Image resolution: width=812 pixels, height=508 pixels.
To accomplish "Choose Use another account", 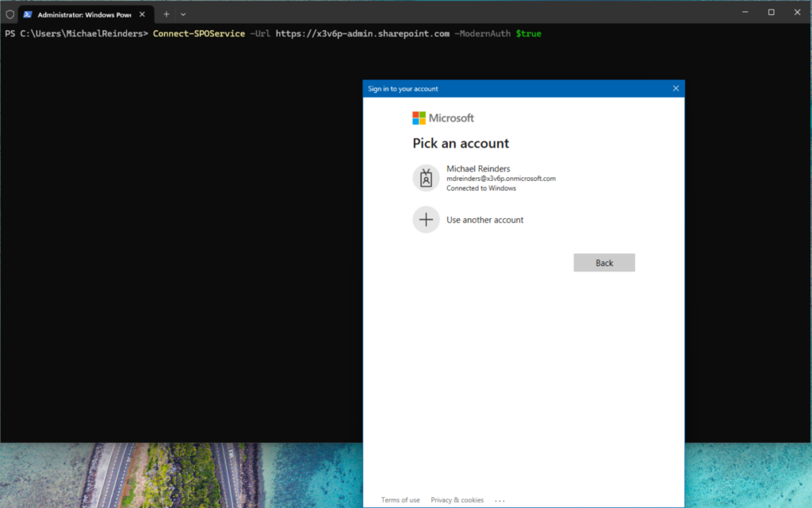I will pos(485,219).
